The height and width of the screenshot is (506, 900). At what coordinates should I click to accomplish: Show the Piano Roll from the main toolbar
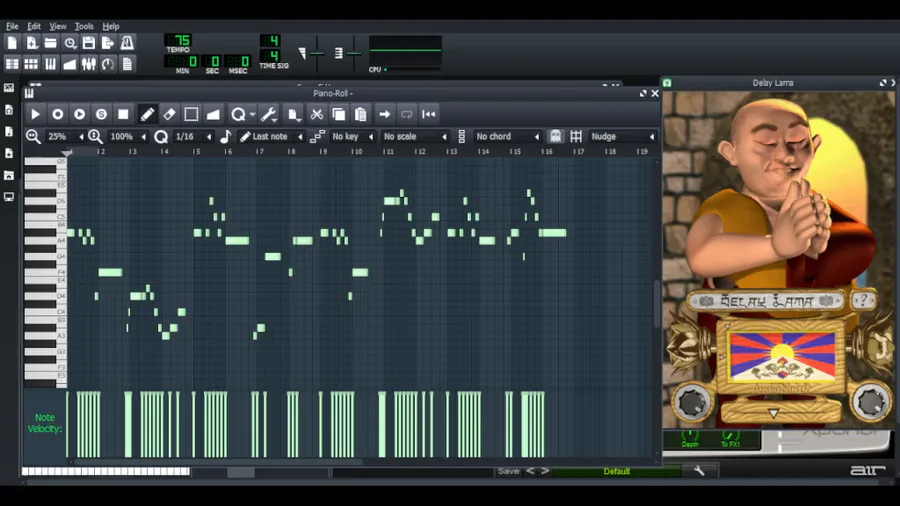[x=51, y=64]
